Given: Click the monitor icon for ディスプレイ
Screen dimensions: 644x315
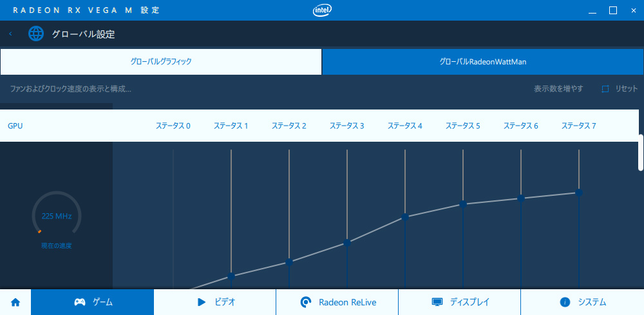Looking at the screenshot, I should tap(437, 303).
